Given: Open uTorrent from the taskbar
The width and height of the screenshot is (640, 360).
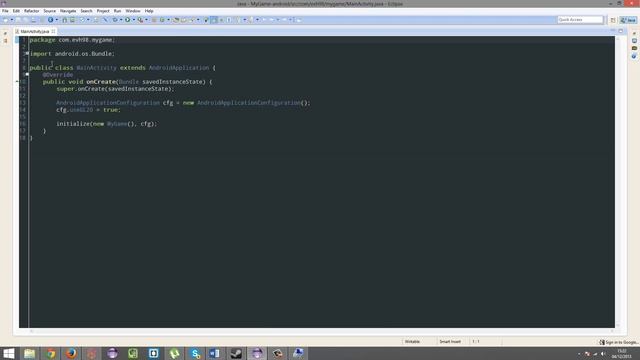Looking at the screenshot, I should point(174,353).
